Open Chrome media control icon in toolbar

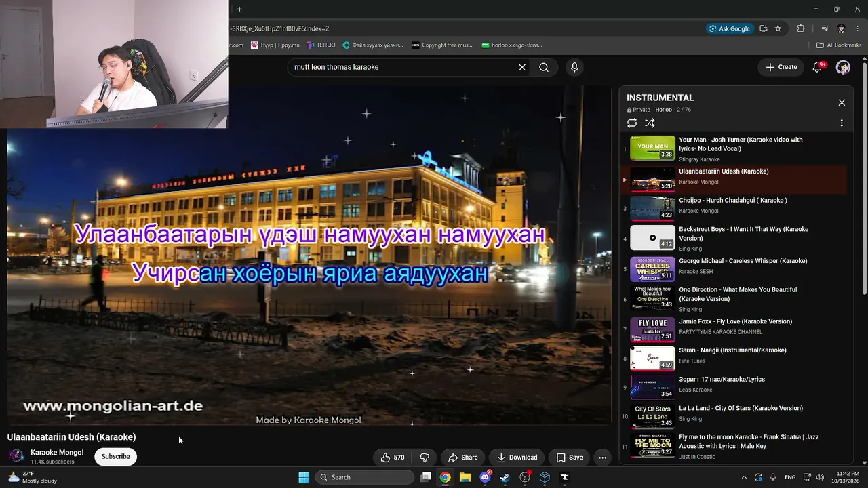825,28
